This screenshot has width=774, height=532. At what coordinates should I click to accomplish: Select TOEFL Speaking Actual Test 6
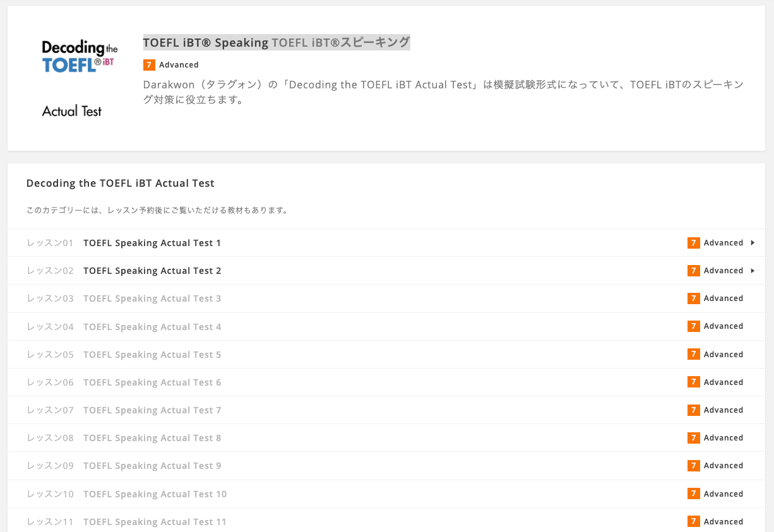pyautogui.click(x=152, y=382)
